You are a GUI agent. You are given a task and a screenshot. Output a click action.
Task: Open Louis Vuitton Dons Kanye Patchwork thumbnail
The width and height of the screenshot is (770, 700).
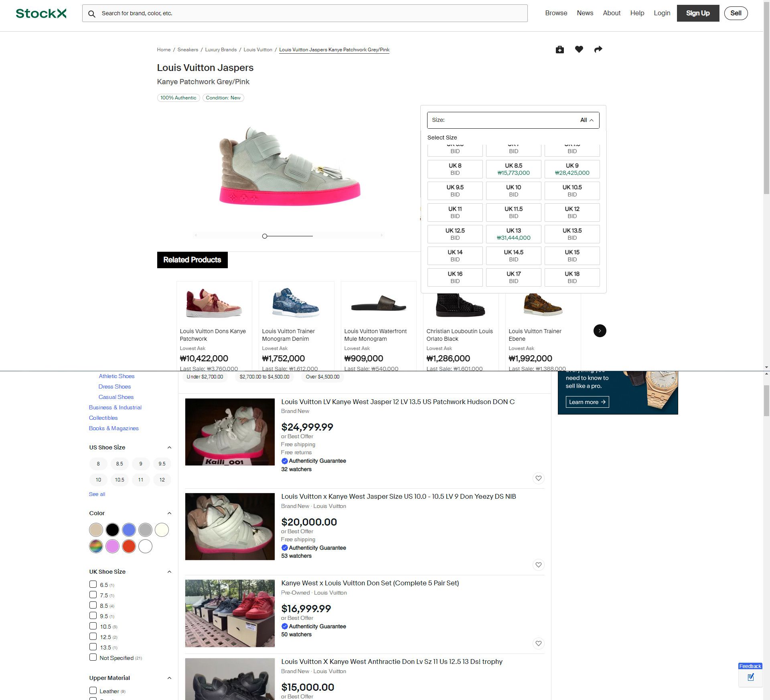pyautogui.click(x=214, y=303)
